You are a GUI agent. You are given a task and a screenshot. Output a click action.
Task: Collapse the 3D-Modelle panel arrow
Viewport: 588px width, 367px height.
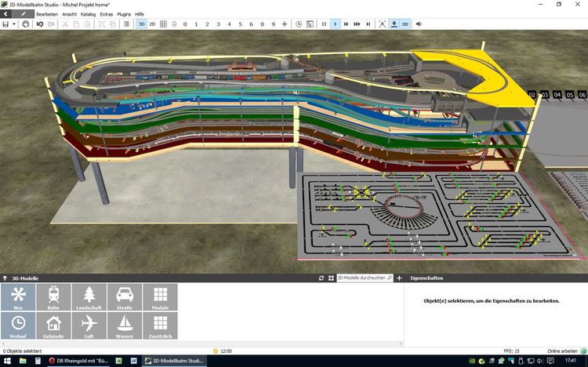pos(5,278)
